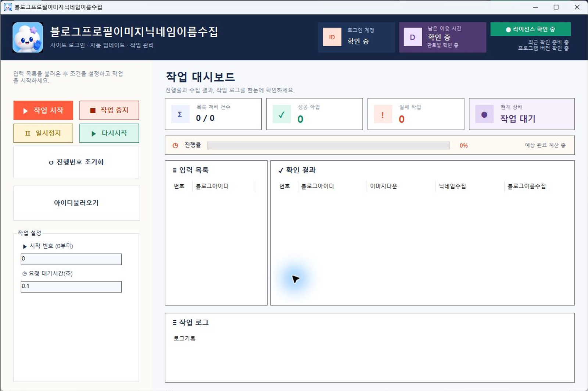The width and height of the screenshot is (588, 391).
Task: Click the 0% progress percentage text
Action: click(x=463, y=146)
